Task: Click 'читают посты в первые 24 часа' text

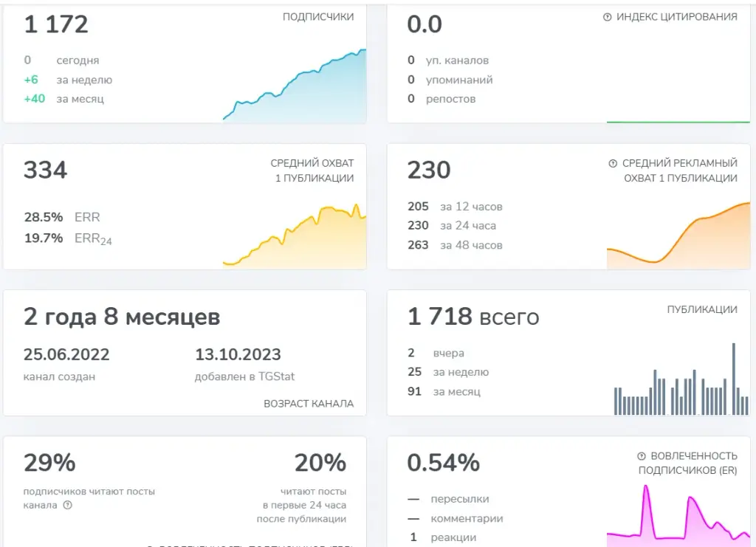Action: pos(301,505)
